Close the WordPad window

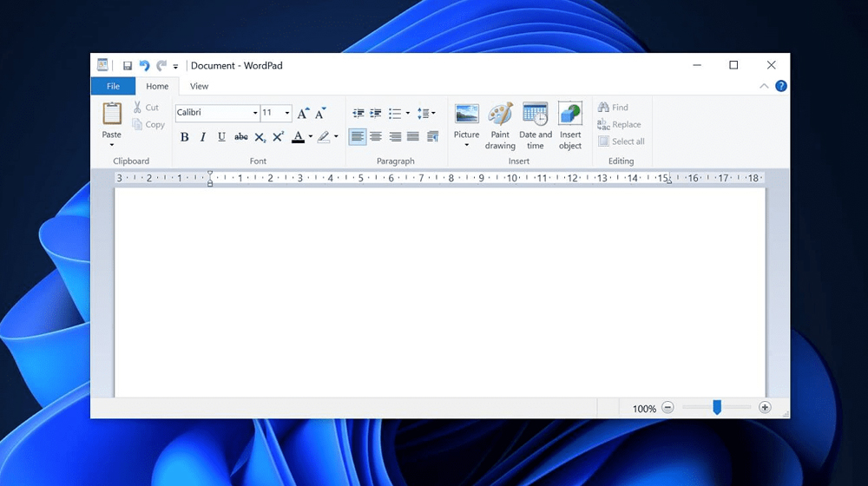point(771,65)
